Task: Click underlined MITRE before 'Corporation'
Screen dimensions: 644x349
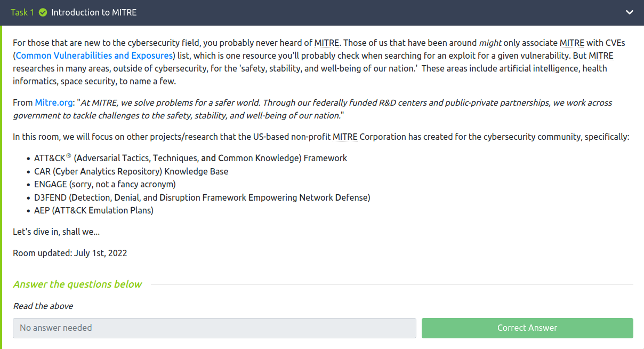Action: pos(345,137)
